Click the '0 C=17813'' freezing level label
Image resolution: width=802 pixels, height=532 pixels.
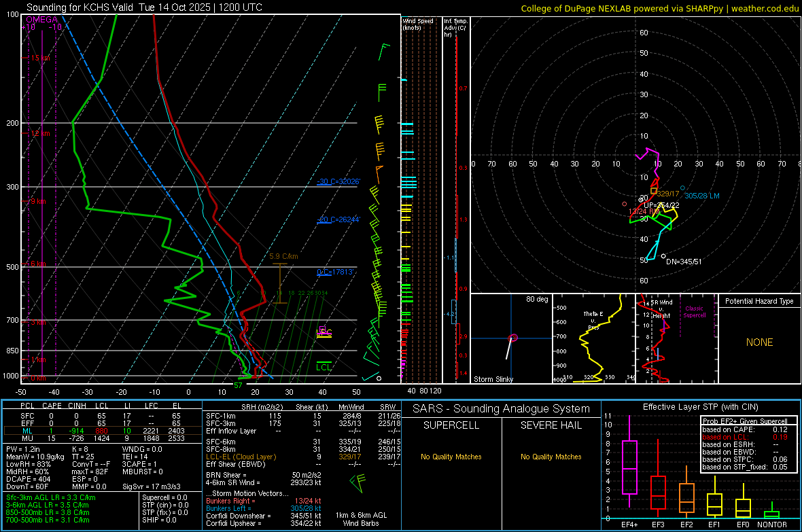coord(336,272)
